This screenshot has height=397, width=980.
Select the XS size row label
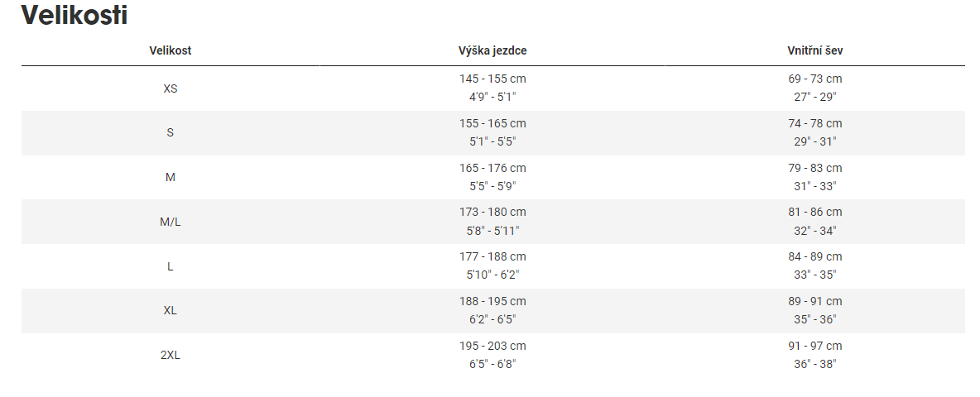pyautogui.click(x=170, y=88)
